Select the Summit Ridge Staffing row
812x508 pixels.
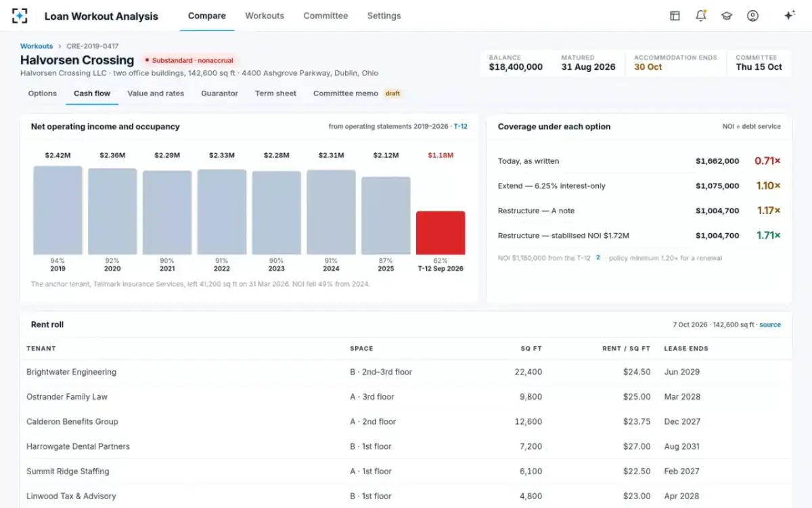(x=406, y=471)
